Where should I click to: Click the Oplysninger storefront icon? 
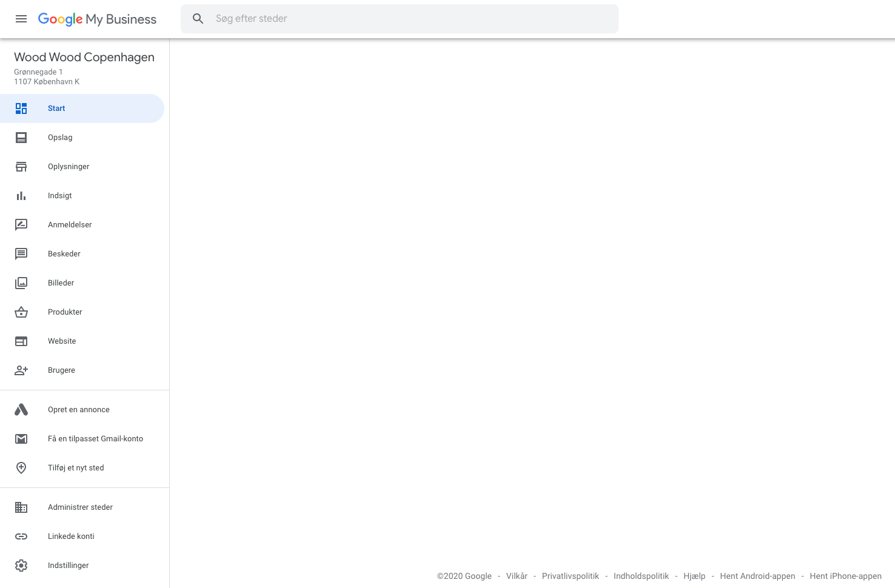click(21, 167)
